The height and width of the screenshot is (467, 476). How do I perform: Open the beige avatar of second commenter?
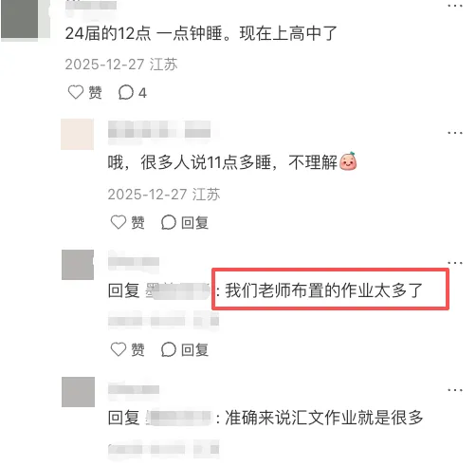(x=77, y=134)
